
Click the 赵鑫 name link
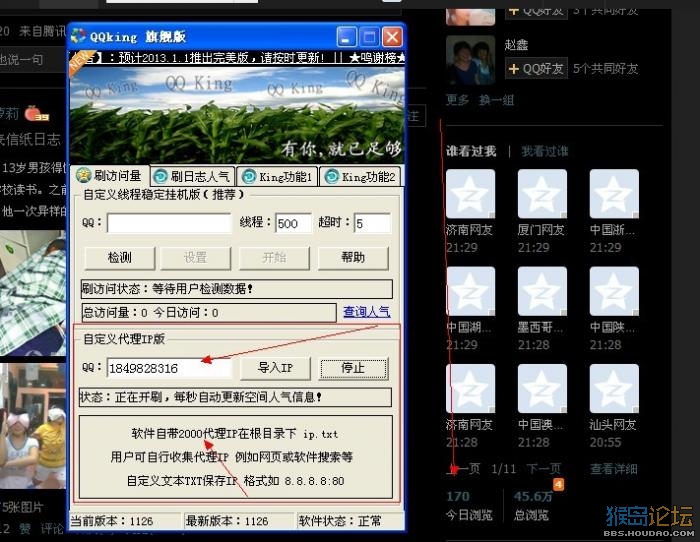pyautogui.click(x=517, y=44)
